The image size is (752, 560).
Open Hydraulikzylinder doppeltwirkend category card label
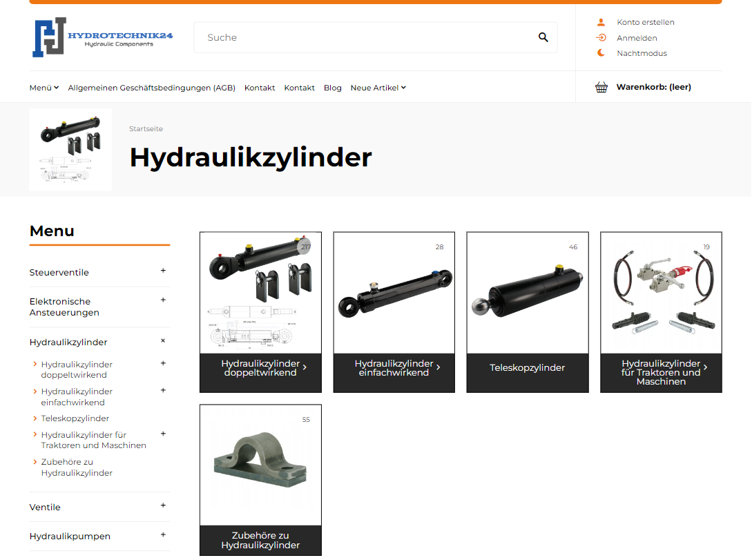coord(260,368)
